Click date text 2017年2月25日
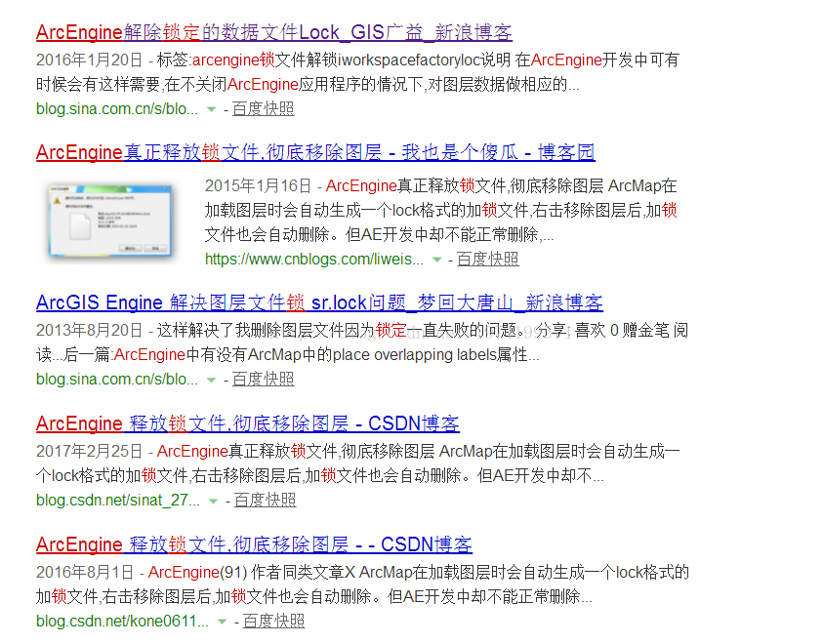 point(89,451)
